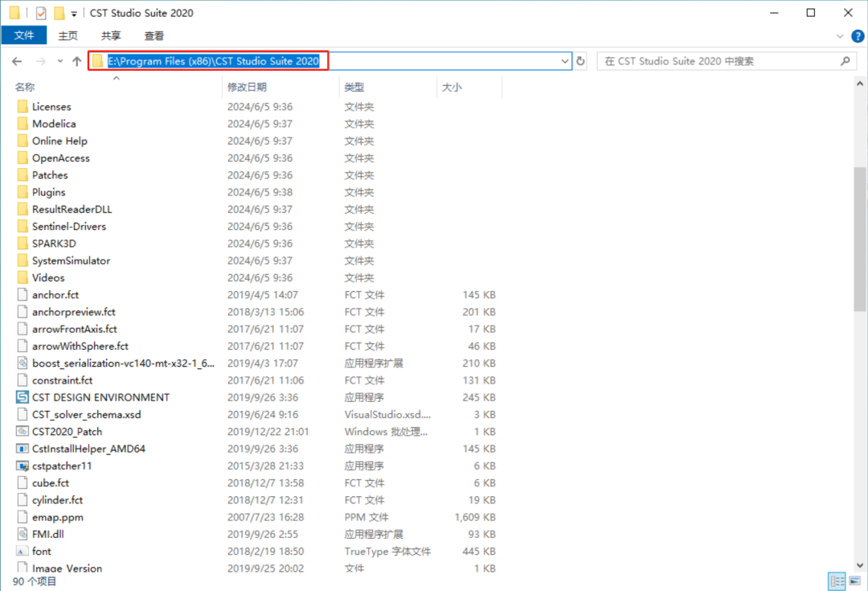Select the CST_solver_schema.xsd file
This screenshot has width=868, height=591.
pos(86,415)
